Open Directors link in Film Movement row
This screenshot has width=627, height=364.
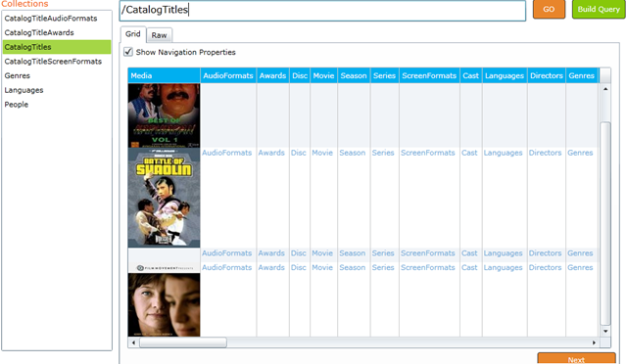click(545, 267)
